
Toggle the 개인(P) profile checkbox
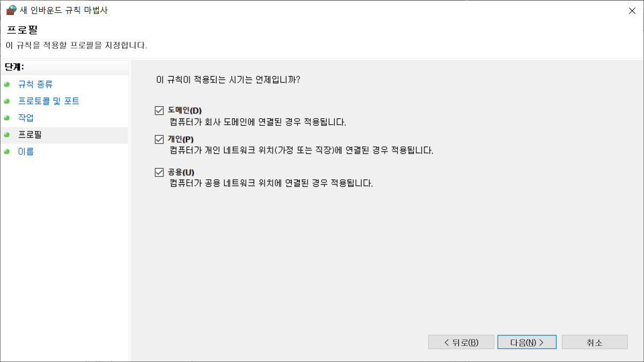pyautogui.click(x=159, y=140)
